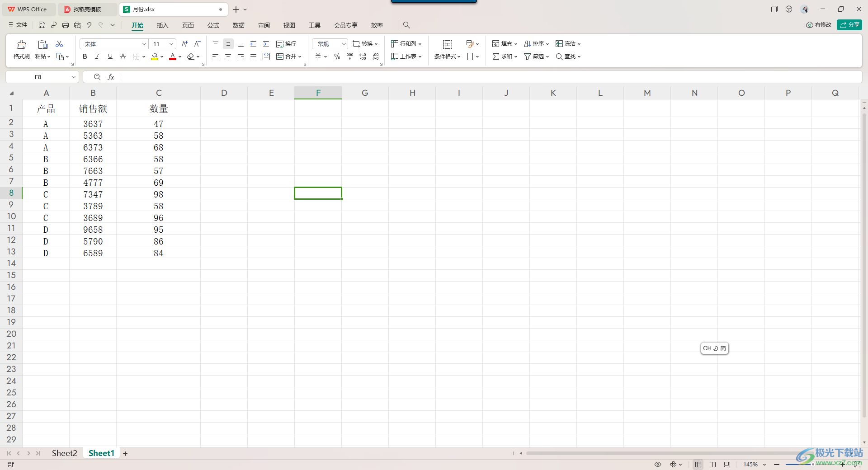The height and width of the screenshot is (470, 868).
Task: Click the Insert function fx icon
Action: point(111,77)
